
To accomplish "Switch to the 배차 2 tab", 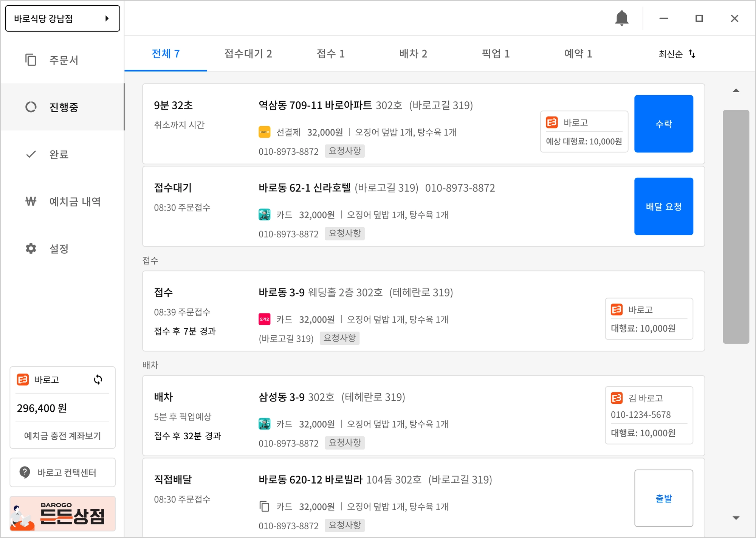I will [x=413, y=54].
